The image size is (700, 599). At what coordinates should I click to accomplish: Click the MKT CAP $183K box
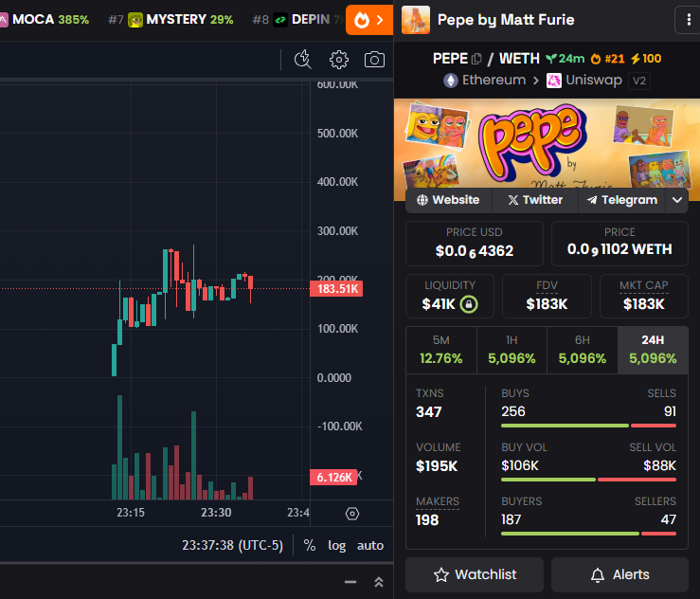(644, 296)
